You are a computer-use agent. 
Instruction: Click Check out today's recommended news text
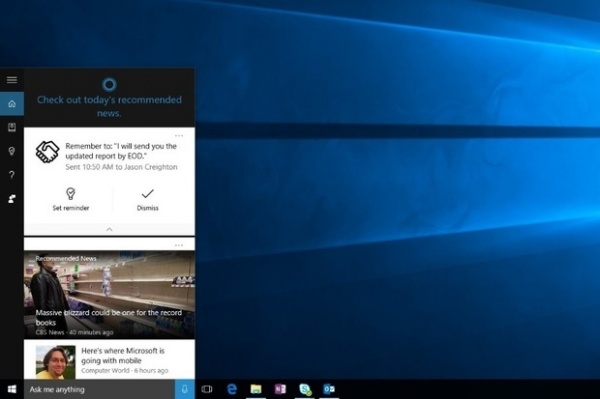[x=109, y=106]
